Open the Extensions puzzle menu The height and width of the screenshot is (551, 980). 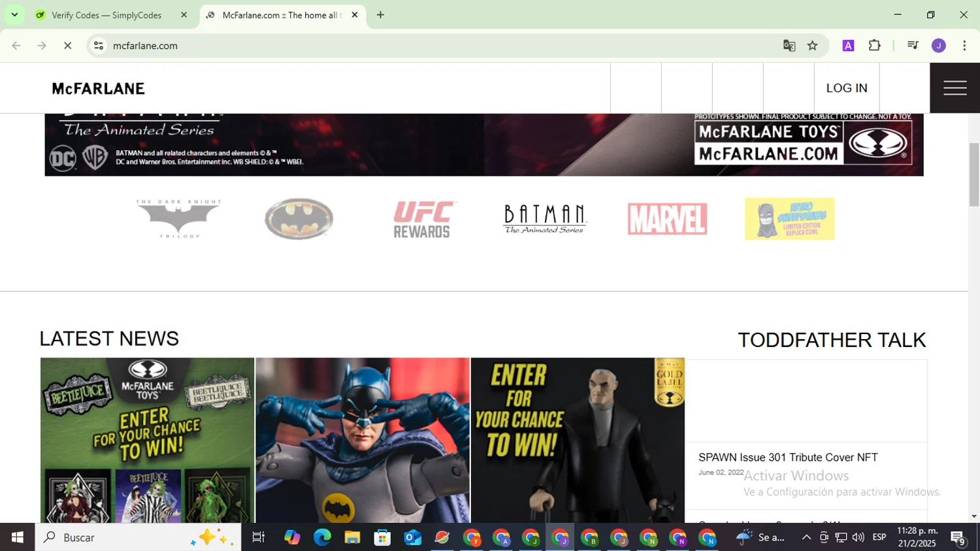click(875, 46)
